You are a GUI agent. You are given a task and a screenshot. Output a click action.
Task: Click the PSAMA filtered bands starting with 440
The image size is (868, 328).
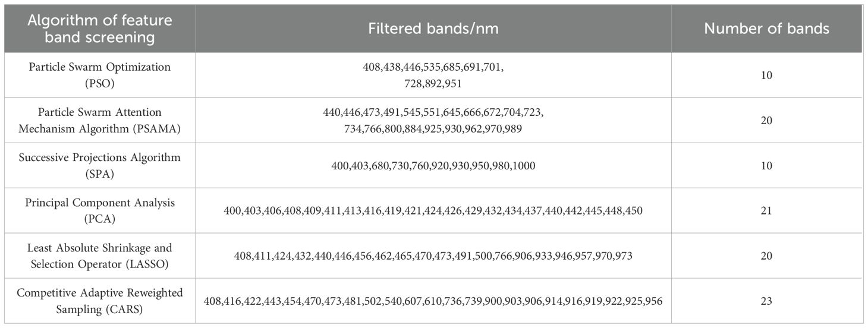[433, 120]
